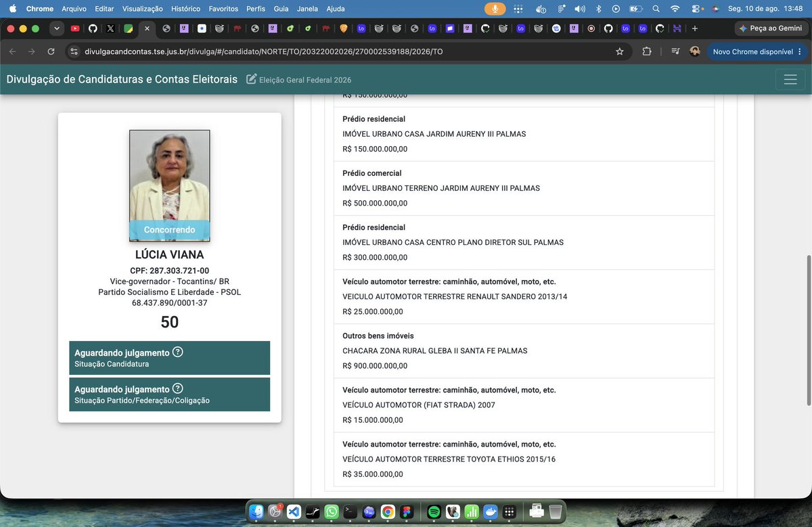This screenshot has height=527, width=812.
Task: Open help icon for Situação Candidatura
Action: [178, 352]
